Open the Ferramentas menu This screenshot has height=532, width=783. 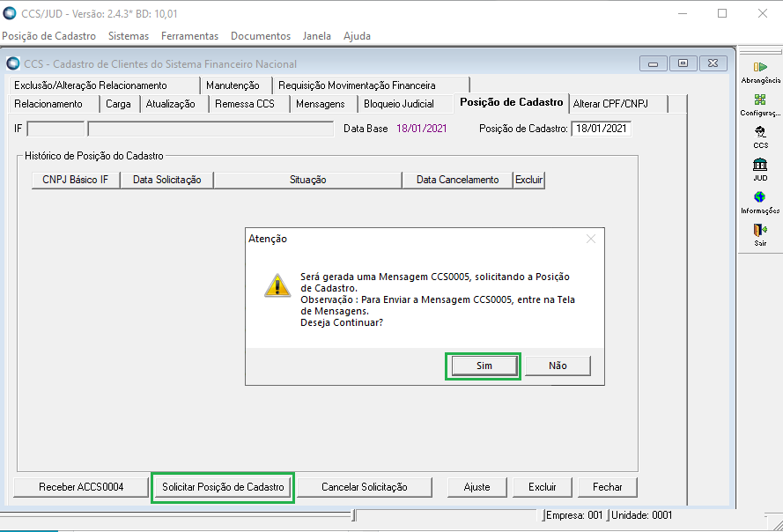189,36
